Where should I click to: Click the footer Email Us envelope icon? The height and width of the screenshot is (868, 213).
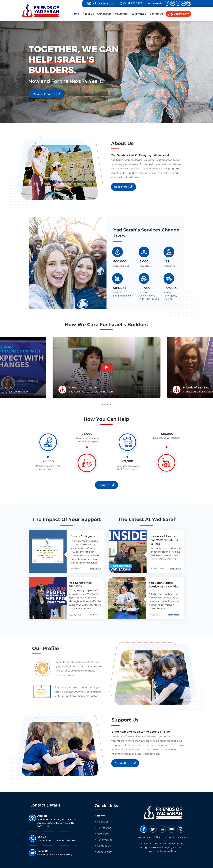click(x=32, y=853)
